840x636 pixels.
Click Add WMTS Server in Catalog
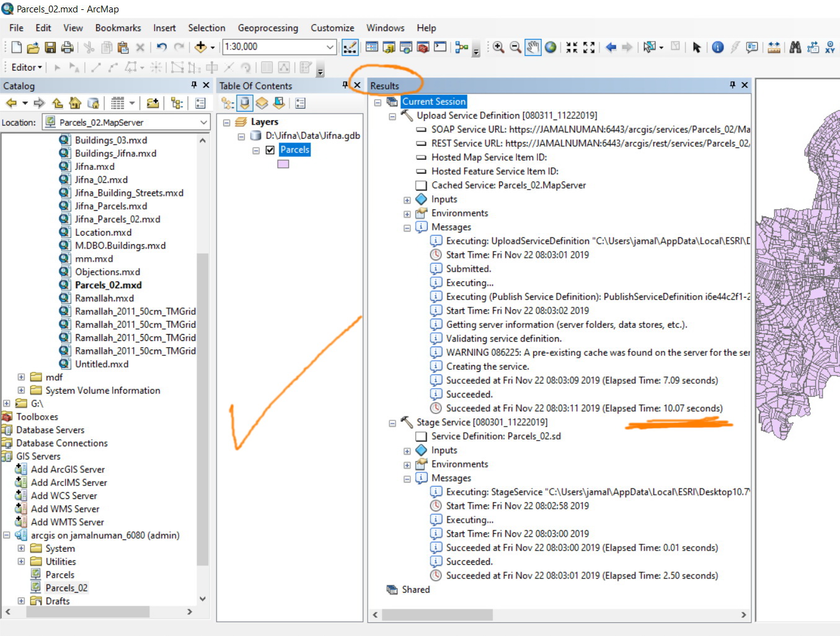coord(68,522)
